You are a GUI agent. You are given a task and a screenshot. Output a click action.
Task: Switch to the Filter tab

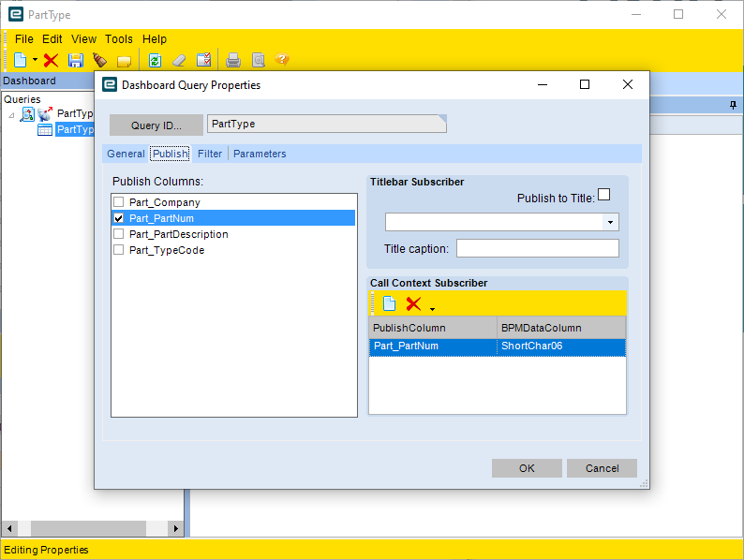tap(210, 154)
